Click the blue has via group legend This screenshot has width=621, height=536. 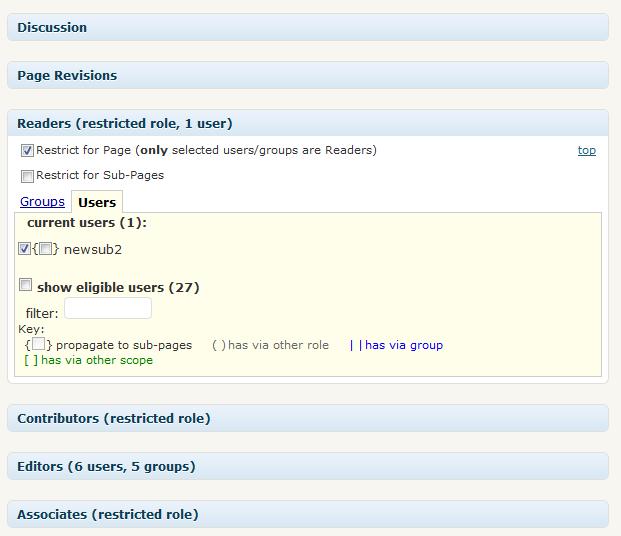[x=403, y=345]
